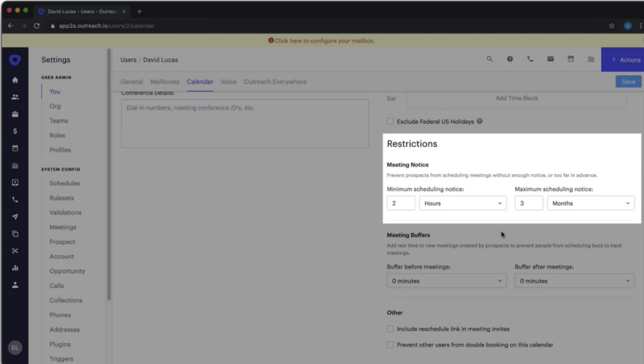Click Add Time Block for Saturday
This screenshot has width=644, height=364.
point(517,98)
